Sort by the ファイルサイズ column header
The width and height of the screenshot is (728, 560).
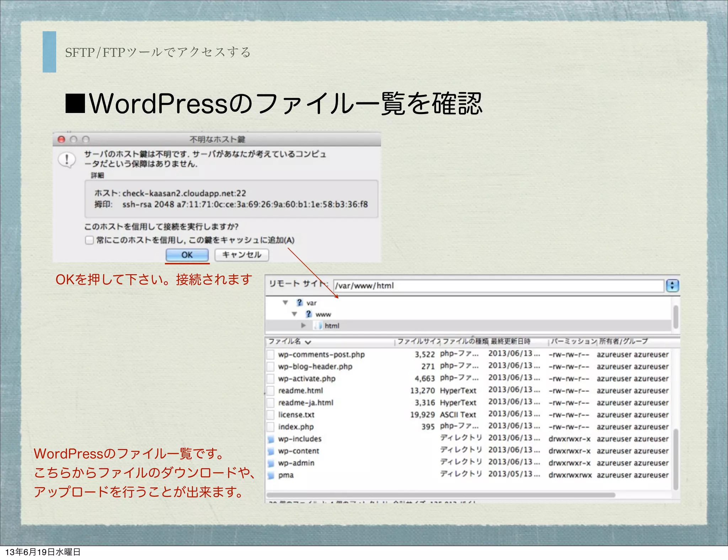[x=418, y=341]
